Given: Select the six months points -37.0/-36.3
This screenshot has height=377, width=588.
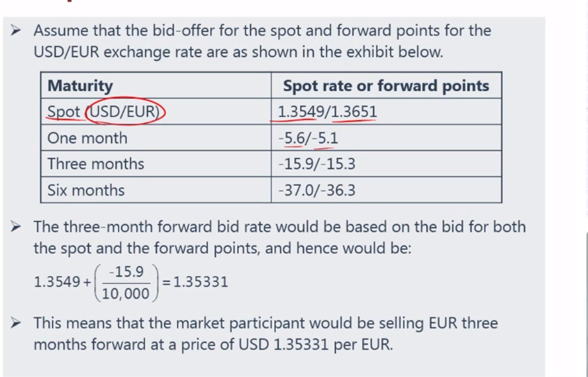Looking at the screenshot, I should click(316, 190).
